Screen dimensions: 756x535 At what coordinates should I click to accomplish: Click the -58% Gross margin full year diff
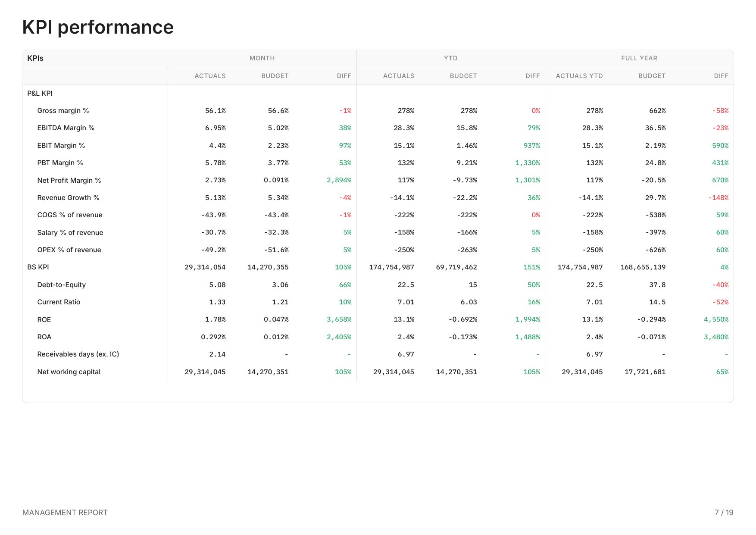pos(720,111)
